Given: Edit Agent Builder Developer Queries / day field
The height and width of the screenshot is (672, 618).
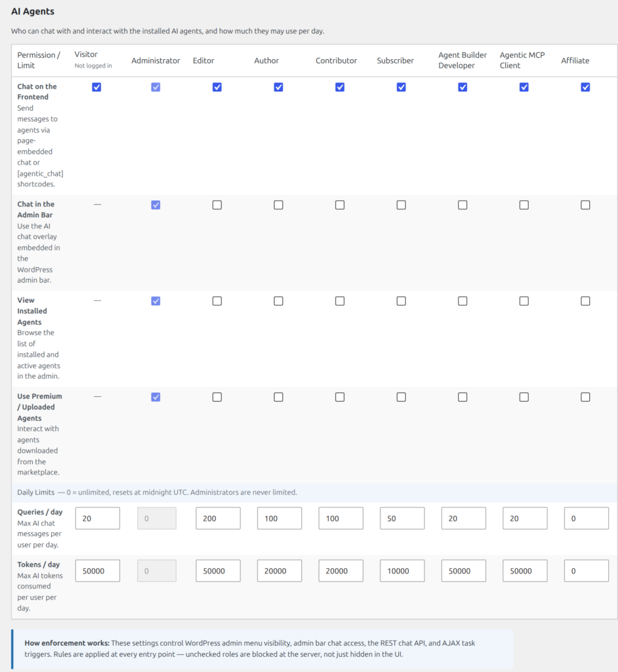Looking at the screenshot, I should coord(463,518).
